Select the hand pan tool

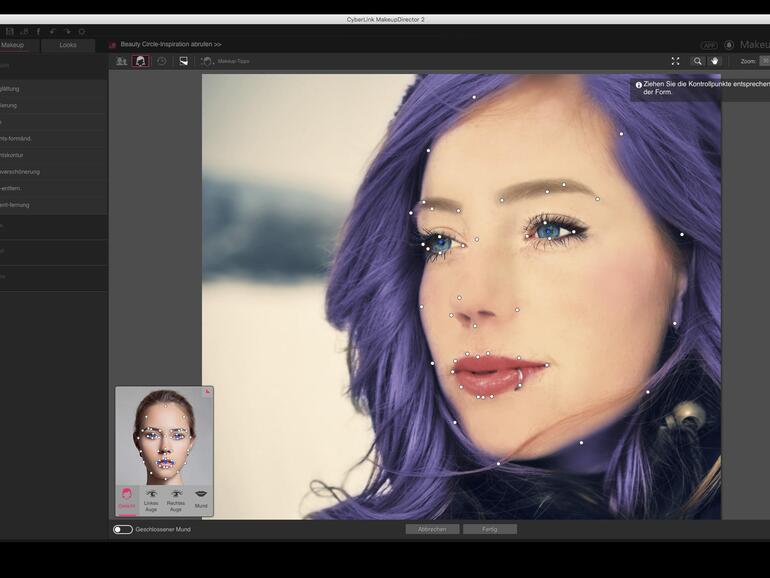point(714,61)
